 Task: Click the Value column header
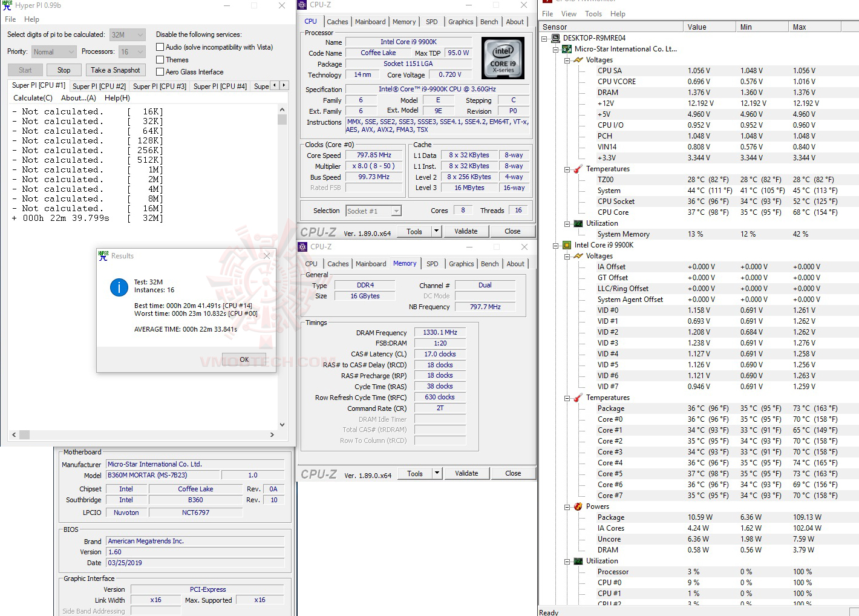click(710, 27)
